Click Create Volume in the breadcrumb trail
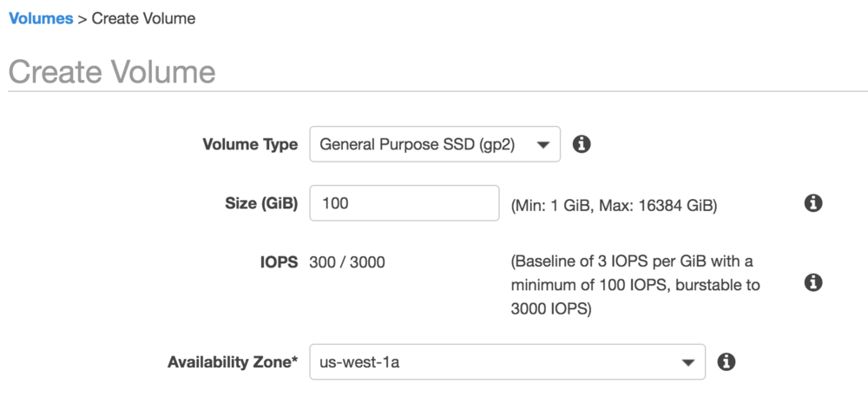Screen dimensions: 868x397 [x=143, y=18]
